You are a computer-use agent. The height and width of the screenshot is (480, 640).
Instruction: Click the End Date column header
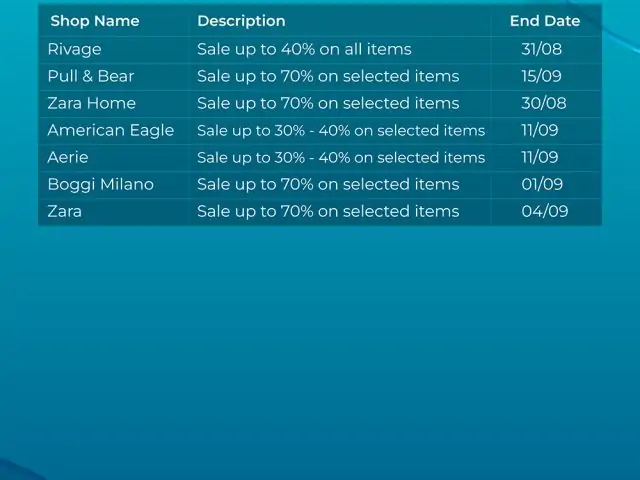[545, 21]
